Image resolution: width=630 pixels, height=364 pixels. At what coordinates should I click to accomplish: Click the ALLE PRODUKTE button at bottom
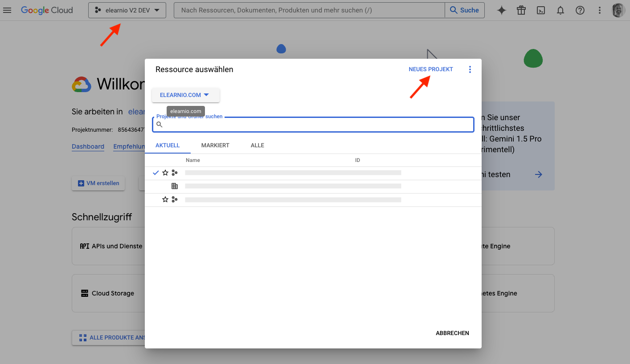coord(109,338)
